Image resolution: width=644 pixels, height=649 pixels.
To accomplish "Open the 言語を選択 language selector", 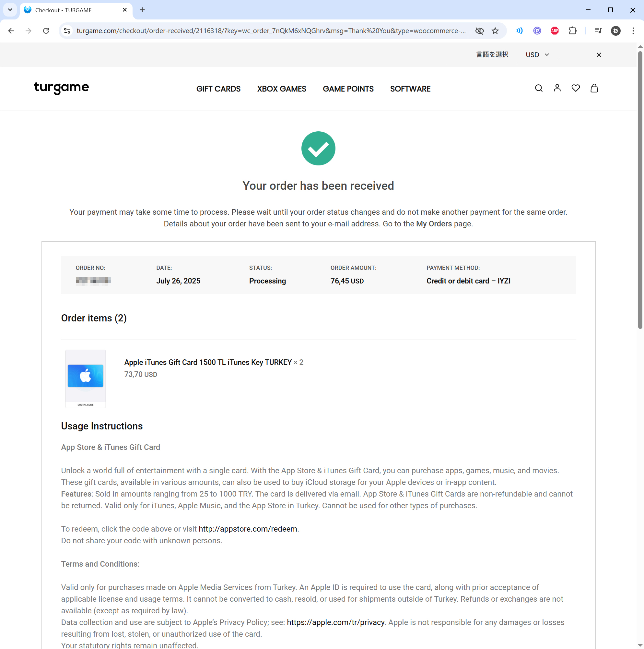I will click(492, 54).
